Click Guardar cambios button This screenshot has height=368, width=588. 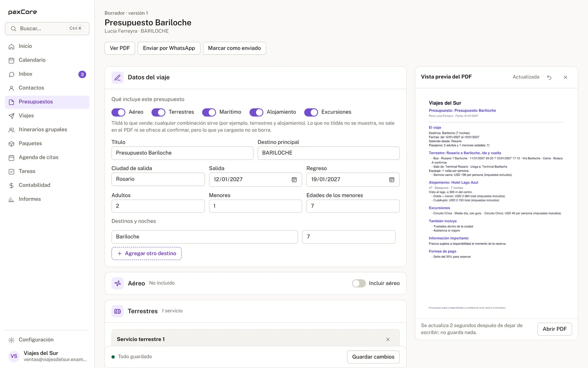coord(373,357)
